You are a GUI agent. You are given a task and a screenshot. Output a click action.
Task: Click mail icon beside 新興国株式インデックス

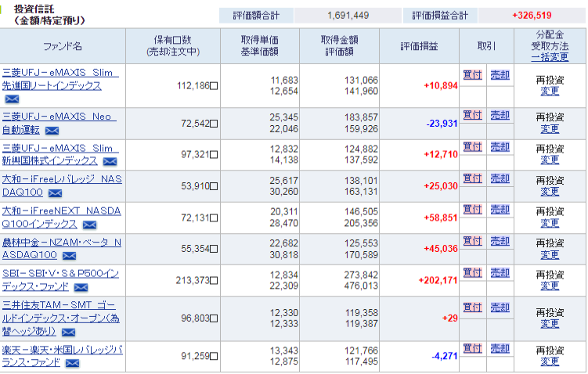pyautogui.click(x=110, y=162)
